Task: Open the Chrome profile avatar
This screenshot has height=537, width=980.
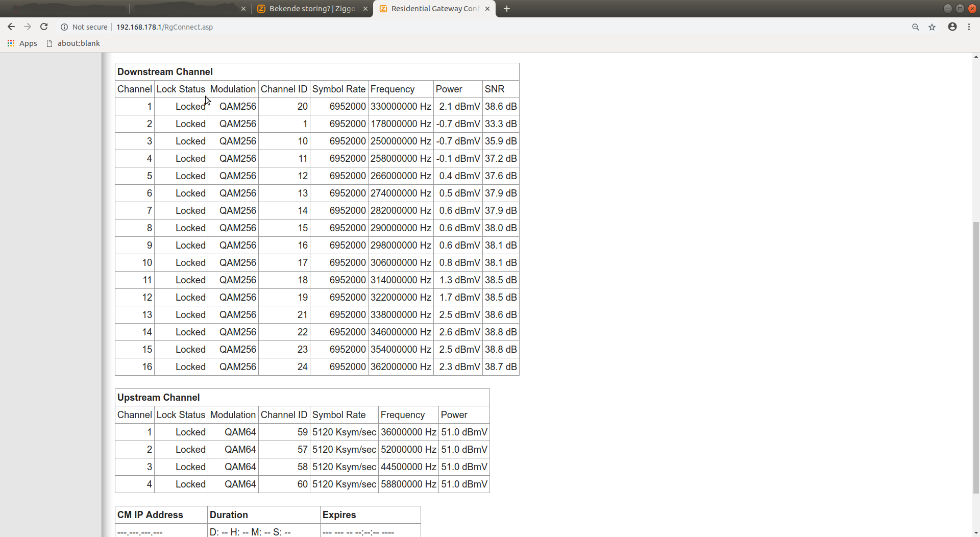Action: [952, 27]
